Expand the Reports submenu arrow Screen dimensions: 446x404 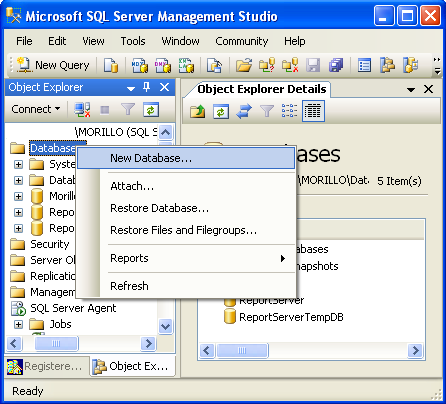click(x=283, y=258)
